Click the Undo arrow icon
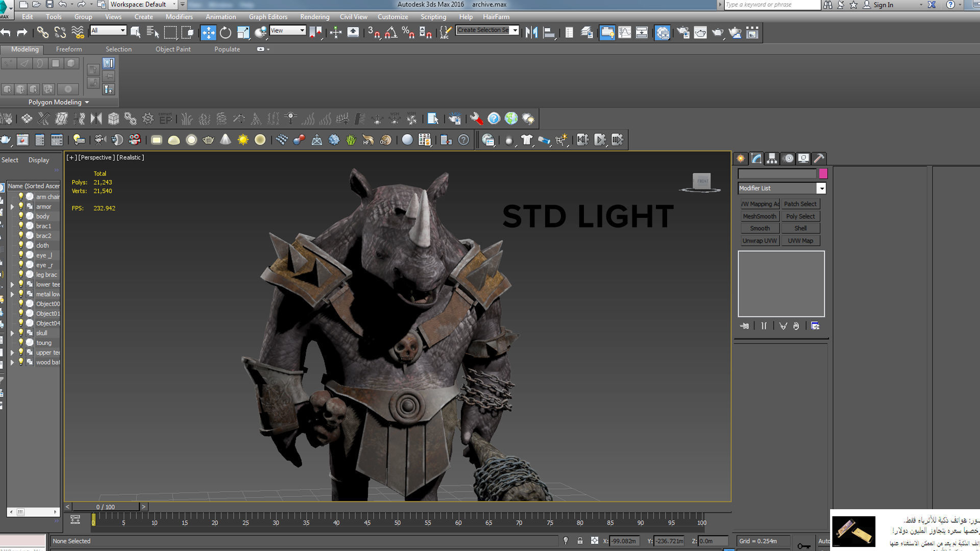The image size is (980, 551). (x=6, y=33)
